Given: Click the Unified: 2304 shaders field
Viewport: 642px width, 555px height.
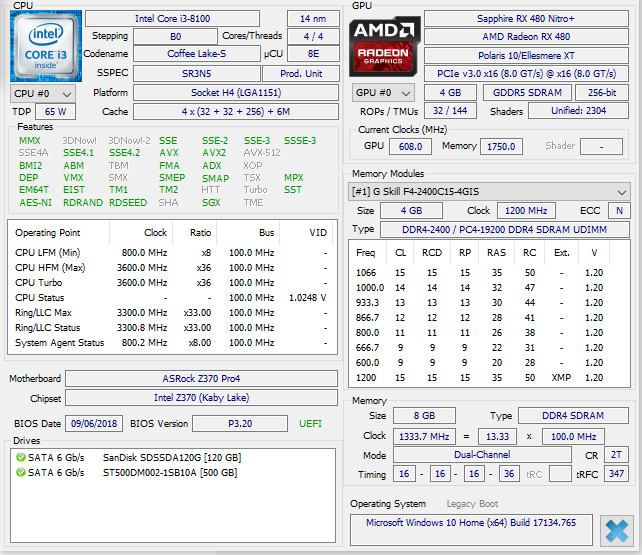Looking at the screenshot, I should (578, 111).
